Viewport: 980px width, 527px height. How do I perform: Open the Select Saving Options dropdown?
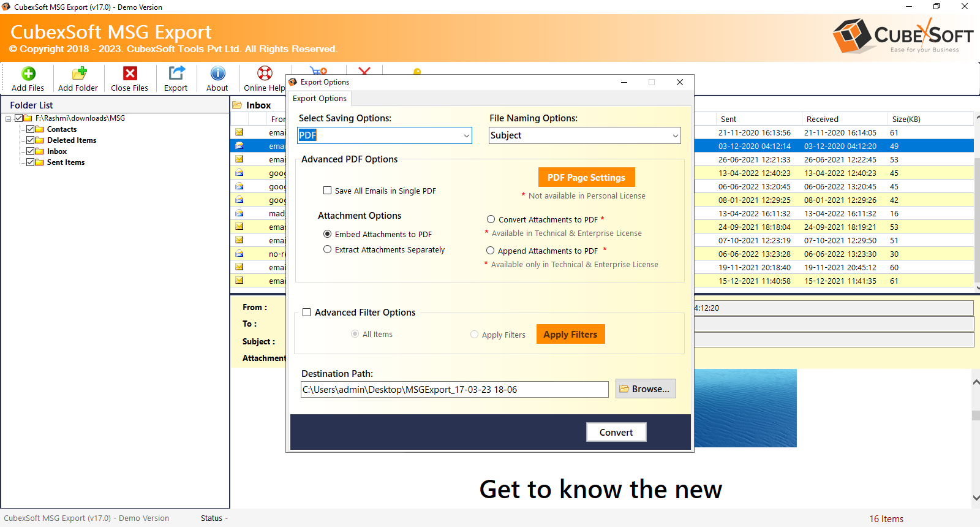[x=466, y=135]
